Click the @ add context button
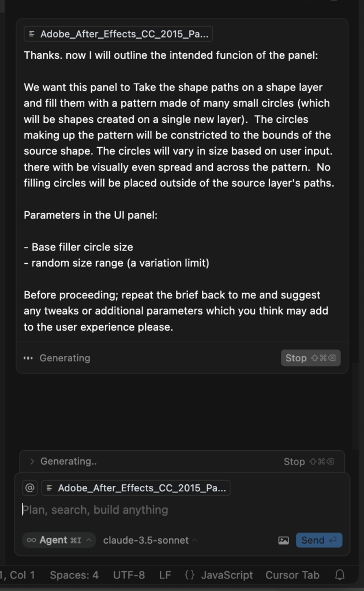Viewport: 364px width, 591px height. 30,488
